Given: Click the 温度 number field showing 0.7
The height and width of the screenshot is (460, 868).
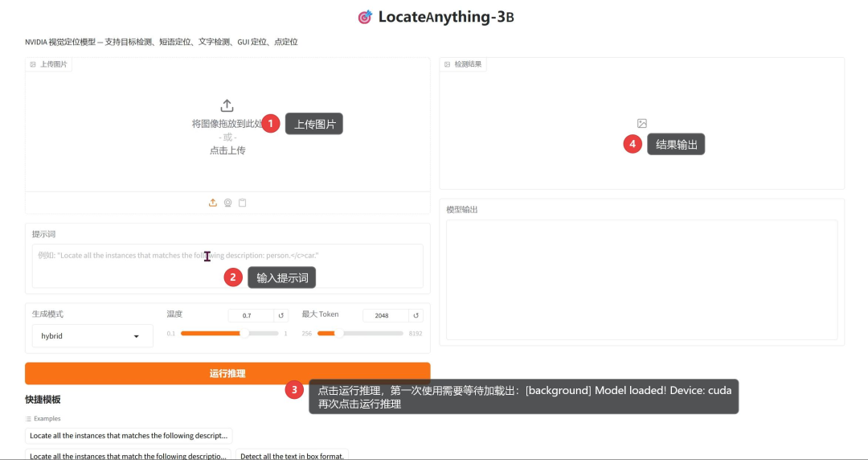Looking at the screenshot, I should click(251, 315).
